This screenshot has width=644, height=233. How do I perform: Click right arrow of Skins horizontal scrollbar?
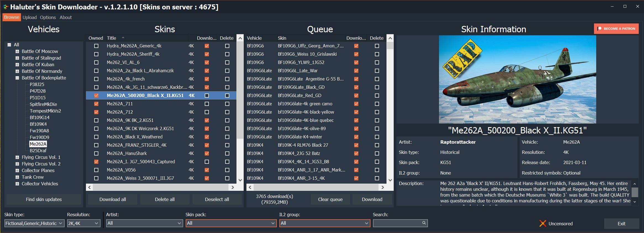[233, 187]
